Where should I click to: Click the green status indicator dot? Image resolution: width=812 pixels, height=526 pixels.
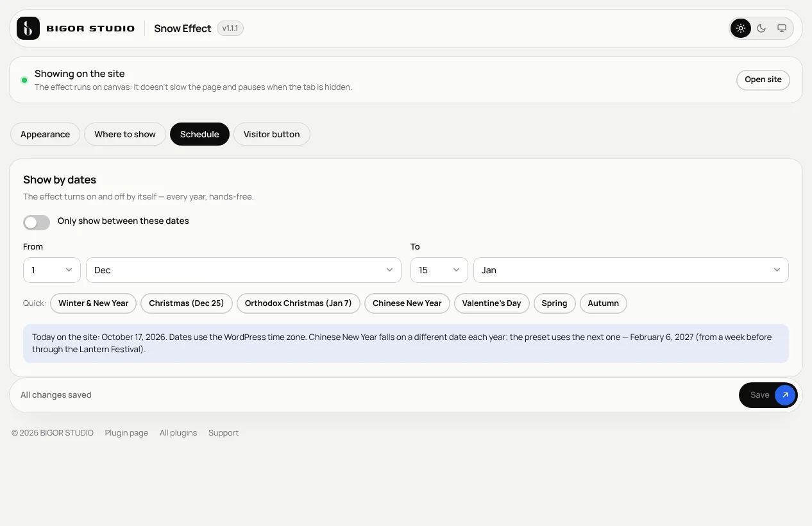click(x=24, y=80)
